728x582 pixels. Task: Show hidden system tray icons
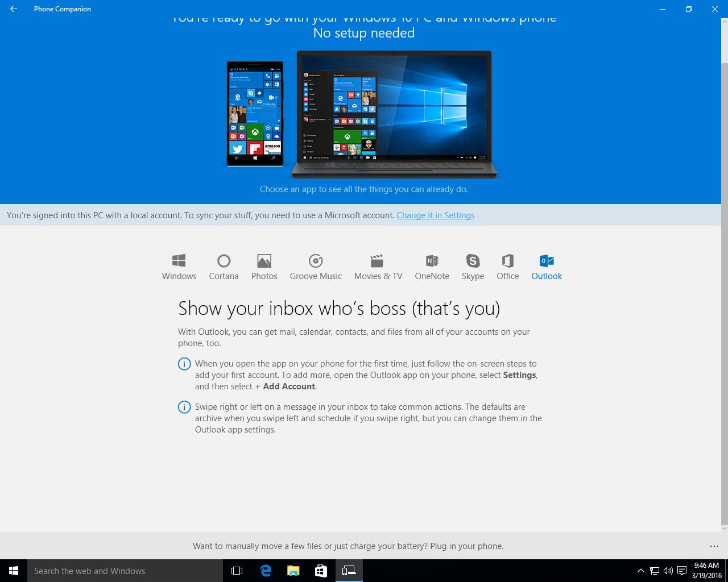click(641, 571)
